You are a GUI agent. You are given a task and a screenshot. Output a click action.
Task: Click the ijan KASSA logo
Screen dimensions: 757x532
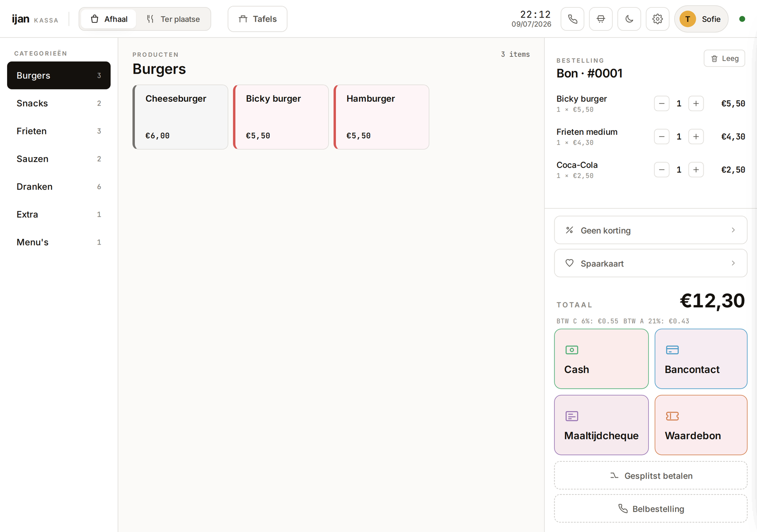click(35, 19)
